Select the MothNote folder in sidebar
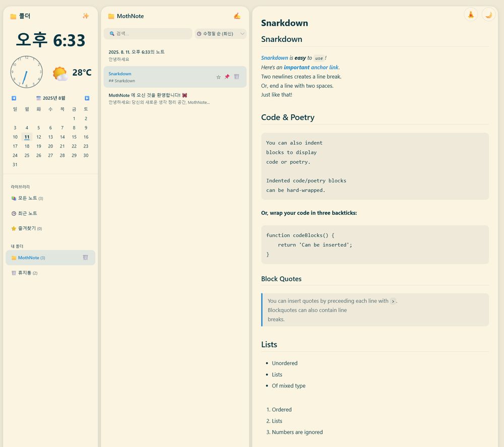Screen dimensions: 504x447 pos(50,258)
